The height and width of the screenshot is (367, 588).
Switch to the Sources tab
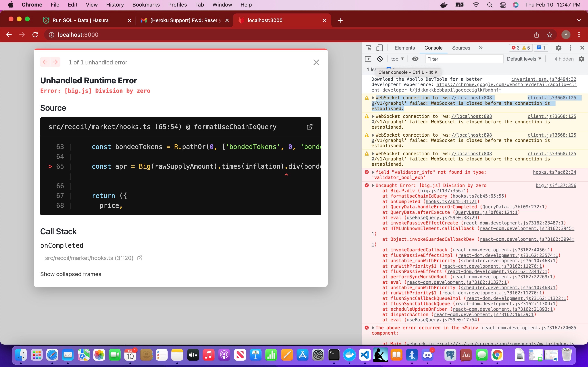pyautogui.click(x=461, y=48)
